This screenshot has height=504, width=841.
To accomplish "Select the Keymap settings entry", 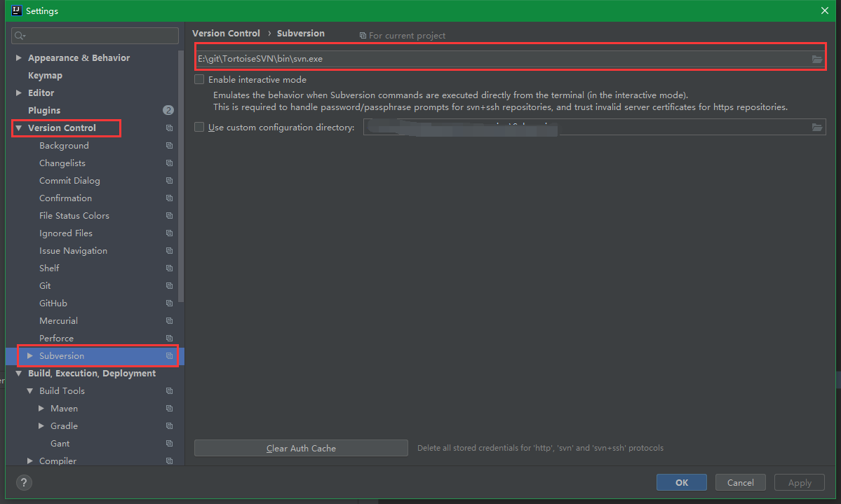I will coord(45,75).
